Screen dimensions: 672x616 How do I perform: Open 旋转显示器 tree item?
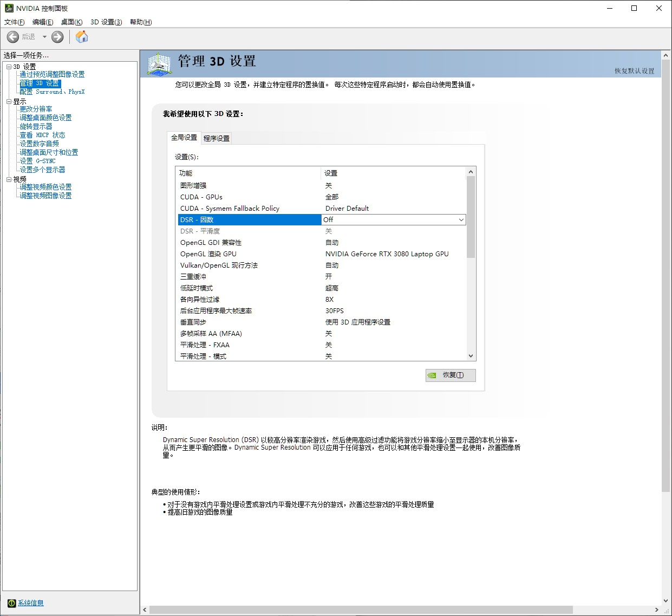(x=36, y=126)
